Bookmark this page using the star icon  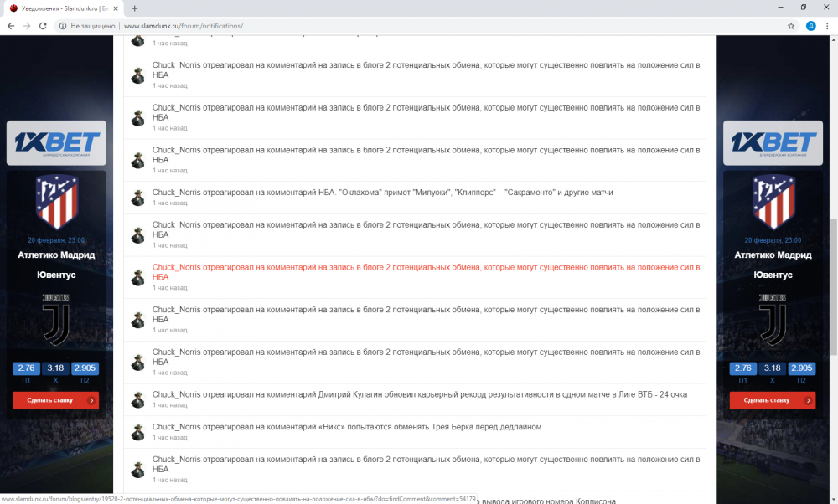790,26
